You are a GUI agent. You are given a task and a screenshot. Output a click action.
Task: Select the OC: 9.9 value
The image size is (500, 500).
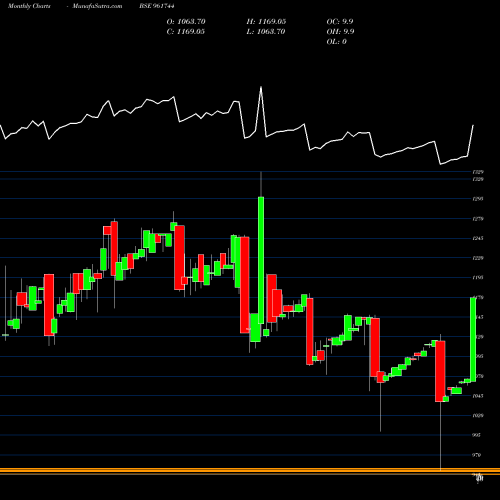click(x=340, y=22)
